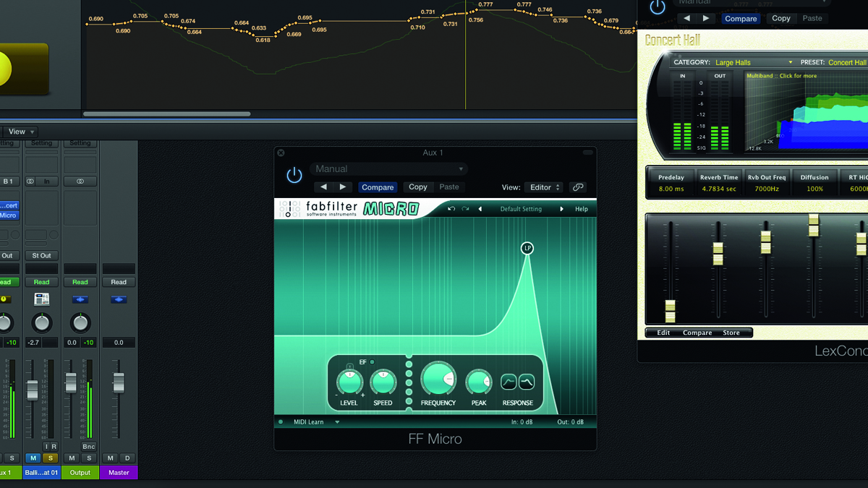Click the waveform icon on Master channel
868x488 pixels.
tap(119, 299)
